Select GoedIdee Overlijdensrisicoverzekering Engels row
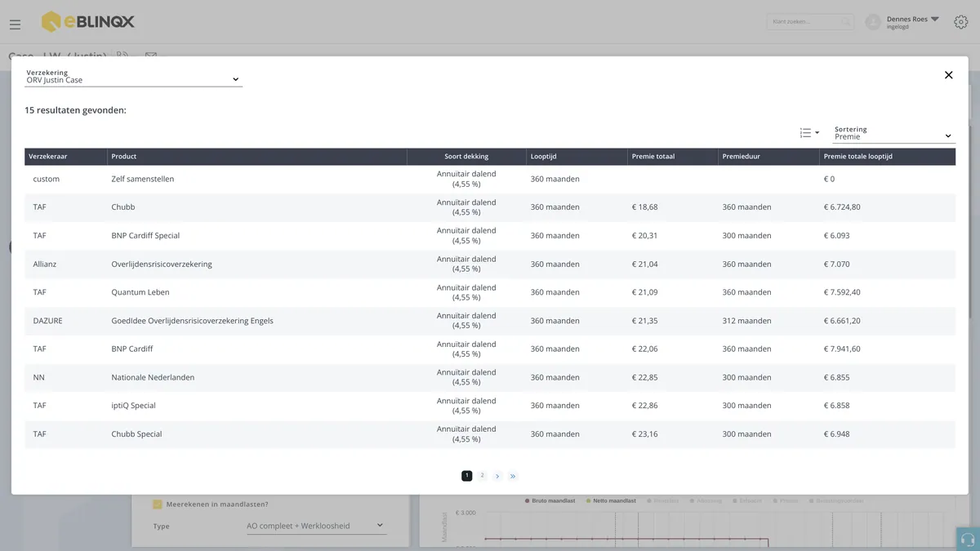 pos(490,321)
